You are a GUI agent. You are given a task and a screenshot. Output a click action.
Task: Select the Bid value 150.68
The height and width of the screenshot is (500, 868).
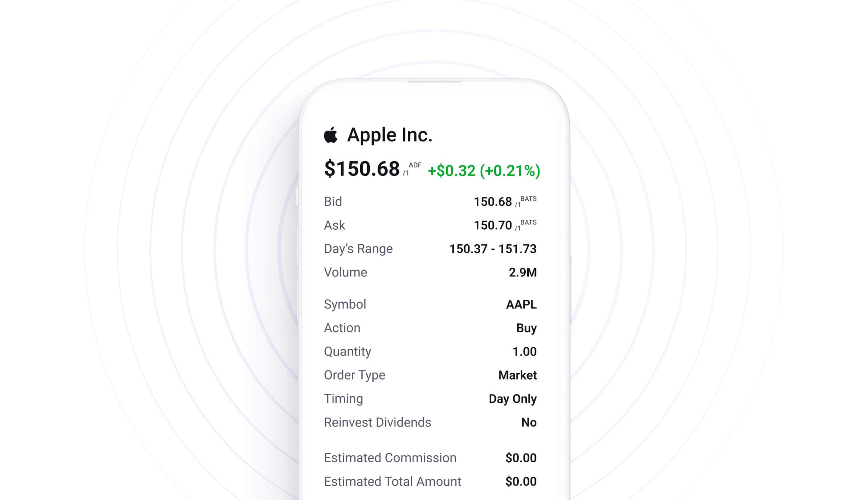(492, 202)
